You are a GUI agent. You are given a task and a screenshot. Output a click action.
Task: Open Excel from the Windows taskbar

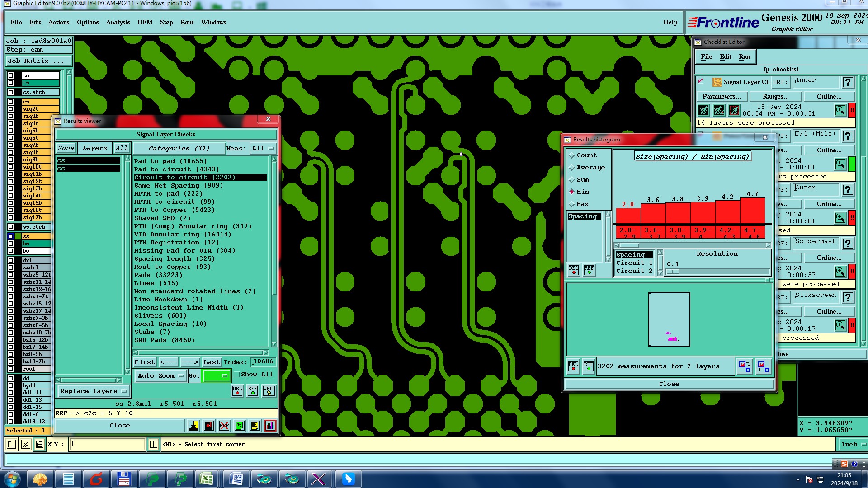[207, 479]
